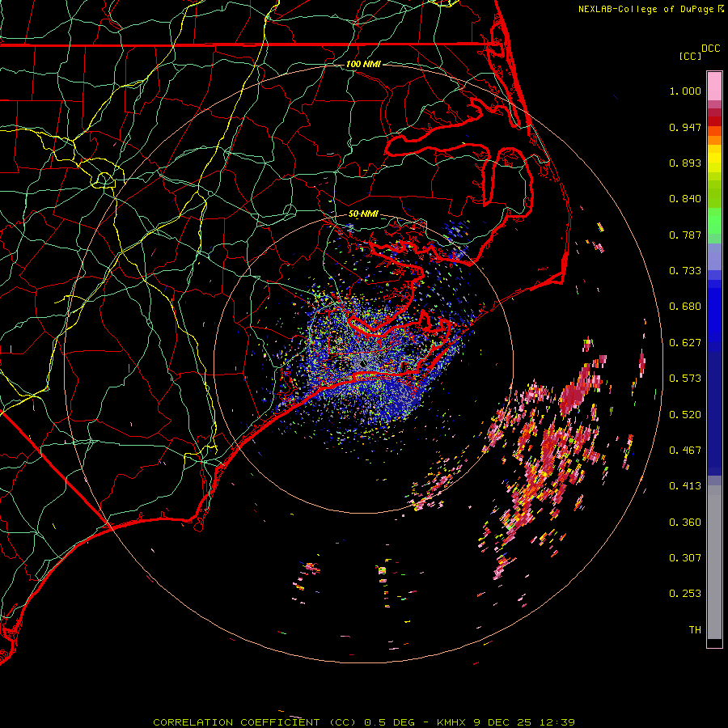Pick the bright green colorbar segment
This screenshot has width=728, height=728.
coord(714,221)
